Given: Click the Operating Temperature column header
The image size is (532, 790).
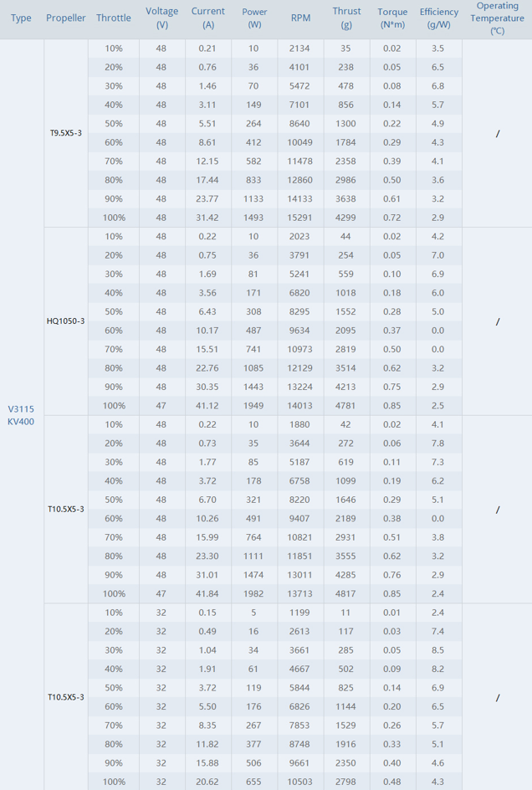Looking at the screenshot, I should coord(498,18).
